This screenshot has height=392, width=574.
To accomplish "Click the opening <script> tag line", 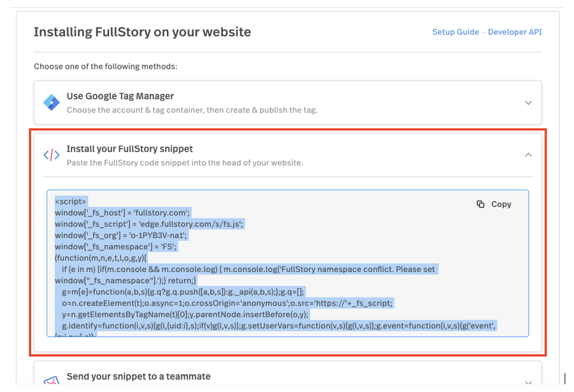I will click(x=70, y=201).
